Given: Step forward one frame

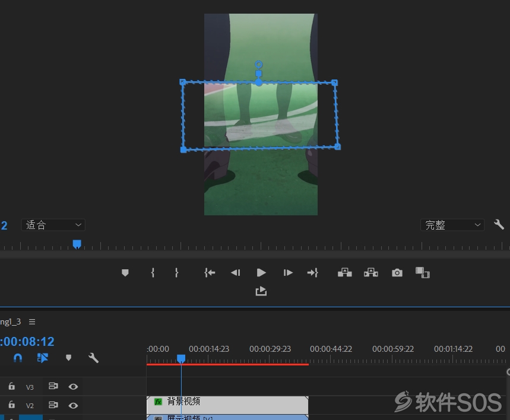Looking at the screenshot, I should click(x=288, y=272).
